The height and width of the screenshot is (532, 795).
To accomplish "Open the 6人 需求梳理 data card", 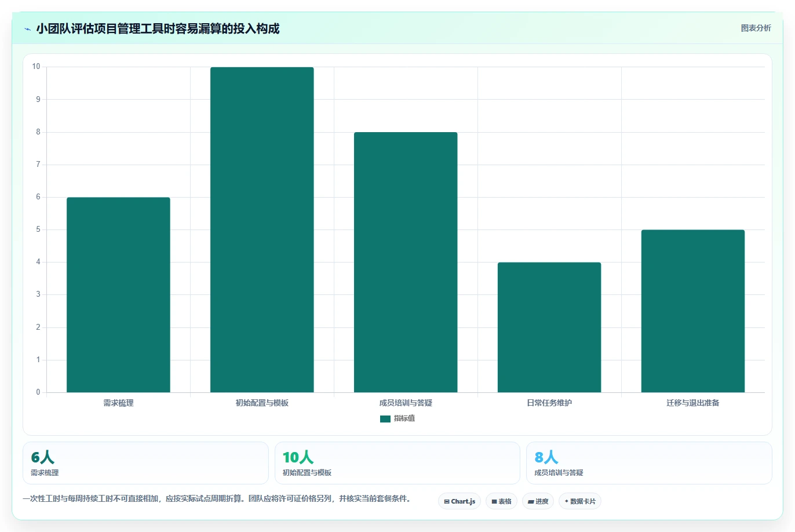I will coord(145,463).
